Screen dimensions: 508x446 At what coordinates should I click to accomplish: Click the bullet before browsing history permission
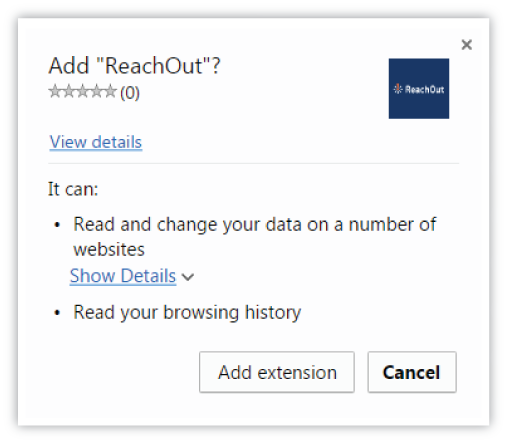[57, 313]
